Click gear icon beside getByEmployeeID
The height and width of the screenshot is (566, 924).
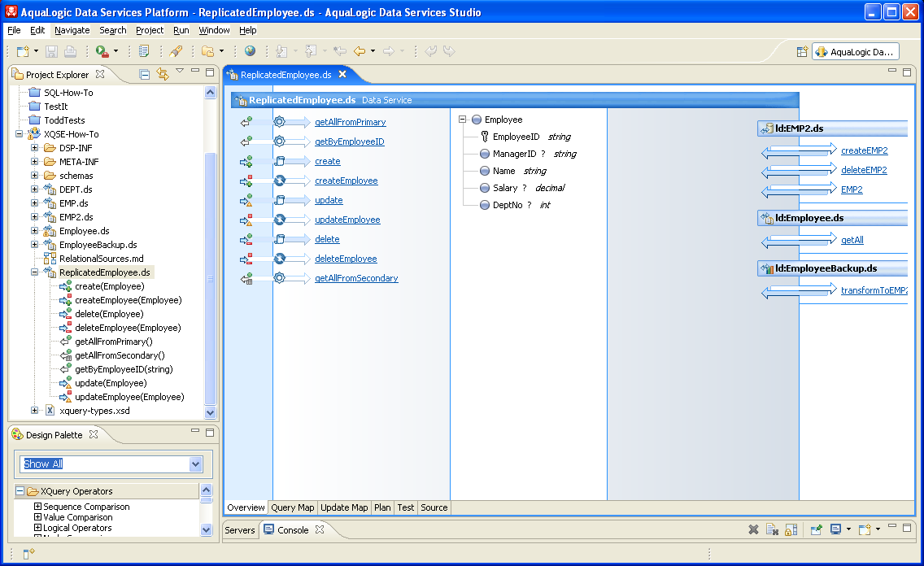point(279,141)
